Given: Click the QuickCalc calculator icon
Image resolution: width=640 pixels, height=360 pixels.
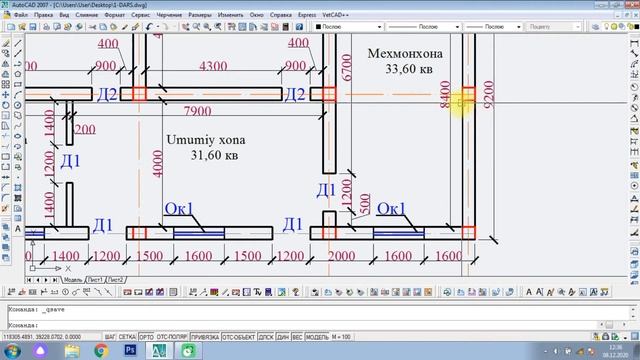Looking at the screenshot, I should (x=286, y=27).
